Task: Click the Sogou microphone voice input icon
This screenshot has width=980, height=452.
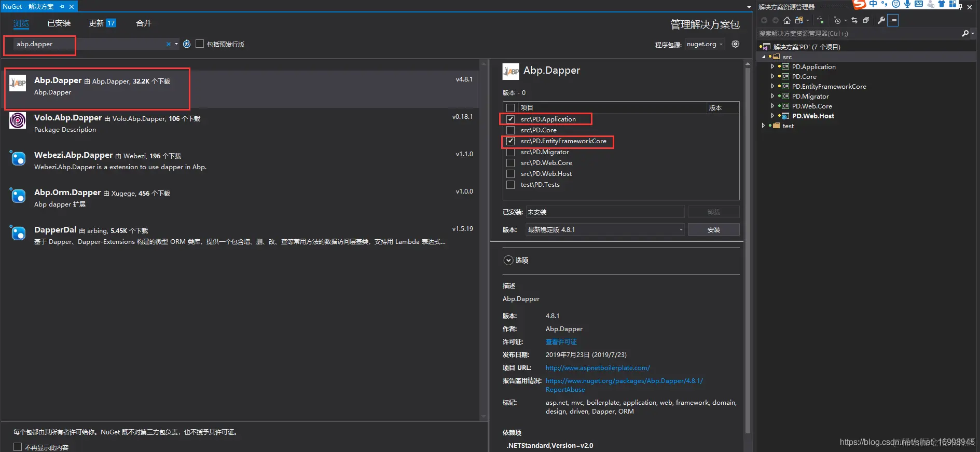Action: (907, 4)
